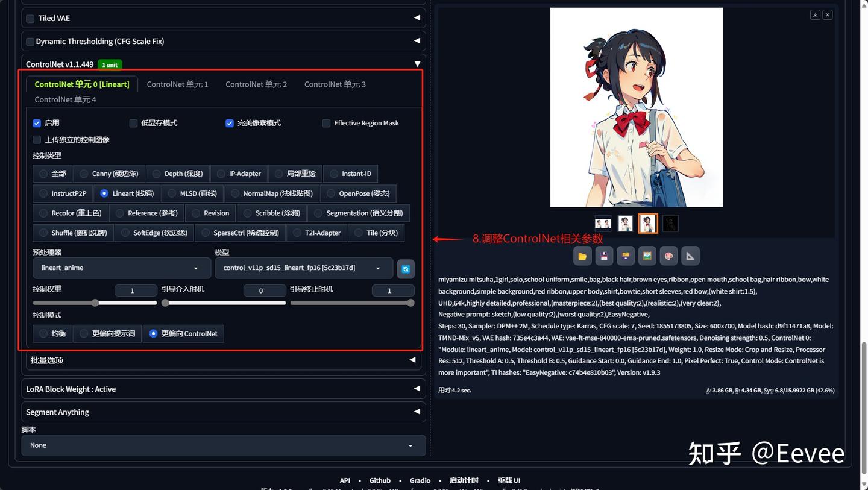The image size is (868, 490).
Task: Select Segmentation (语义分割) control type
Action: [x=359, y=213]
